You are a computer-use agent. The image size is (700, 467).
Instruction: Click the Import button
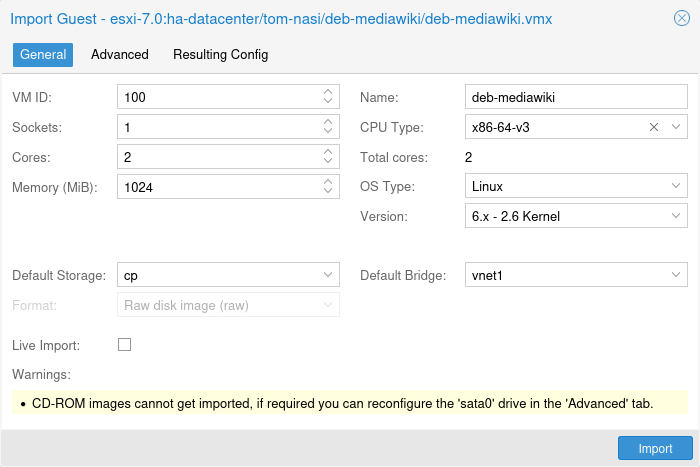click(x=655, y=449)
